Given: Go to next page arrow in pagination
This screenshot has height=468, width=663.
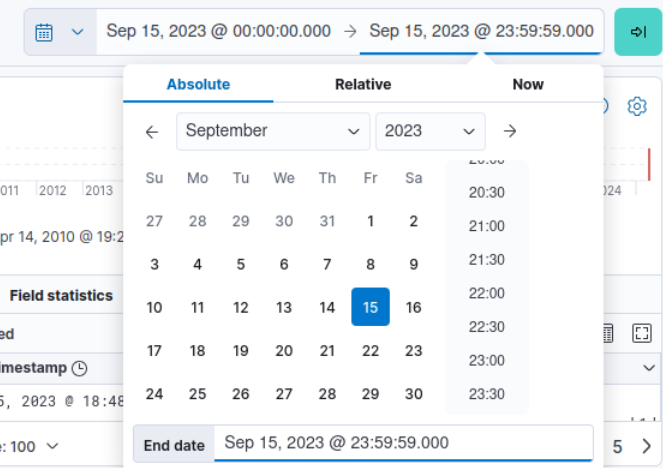Looking at the screenshot, I should 646,445.
